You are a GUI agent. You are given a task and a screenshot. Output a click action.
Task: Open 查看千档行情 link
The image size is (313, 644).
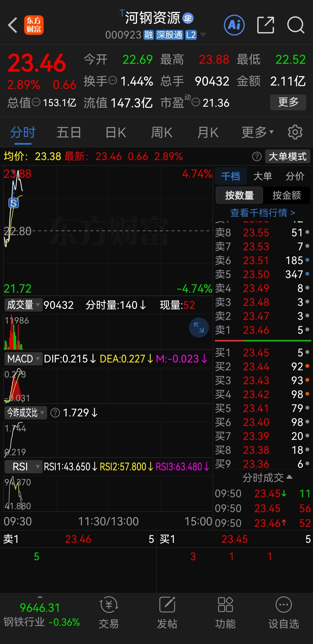[x=263, y=213]
